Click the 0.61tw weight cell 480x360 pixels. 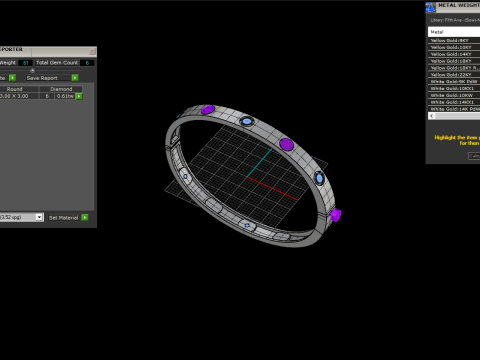(65, 96)
